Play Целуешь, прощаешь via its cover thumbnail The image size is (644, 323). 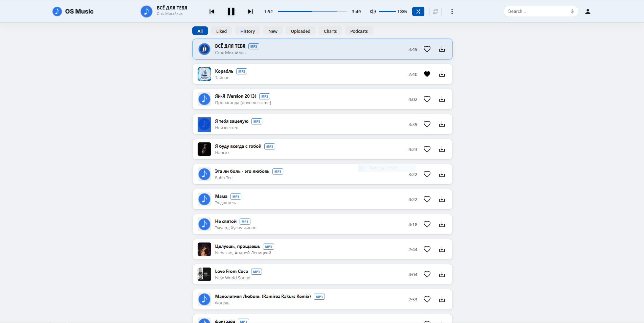pos(204,249)
